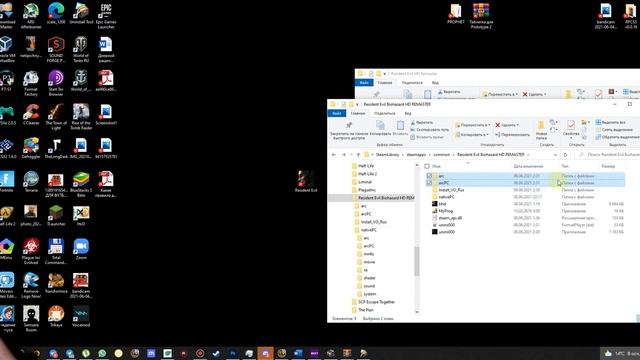This screenshot has height=360, width=640.
Task: Open recent locations dropdown near nav arrows
Action: tap(351, 155)
